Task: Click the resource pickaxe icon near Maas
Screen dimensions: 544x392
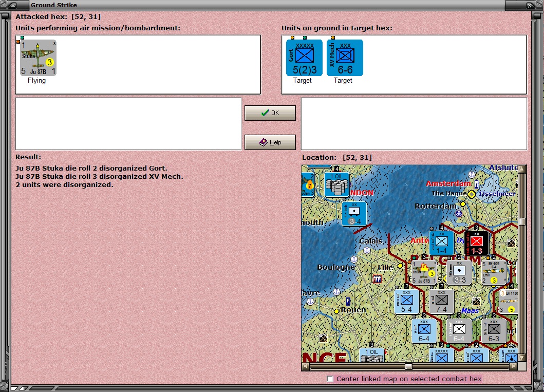Action: pos(476,301)
